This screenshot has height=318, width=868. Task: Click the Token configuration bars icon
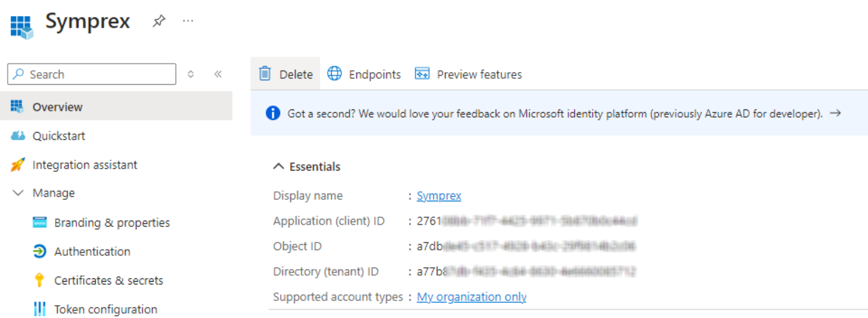[x=40, y=309]
